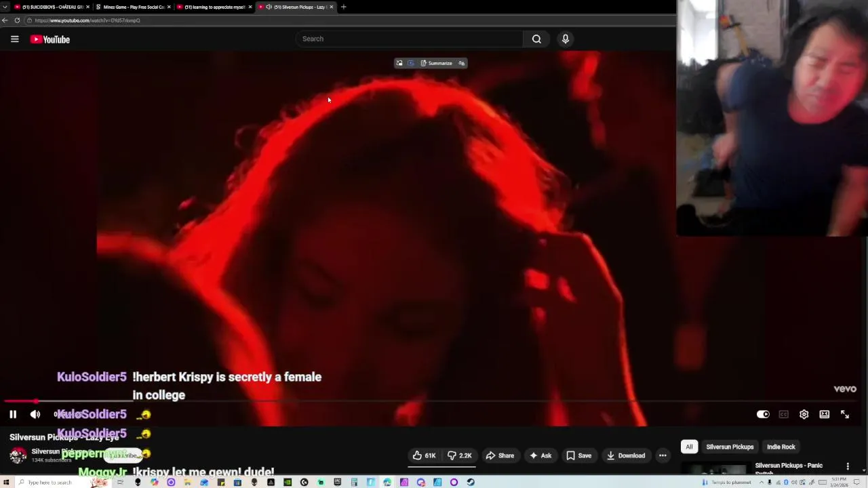Click the first icon in the Summarize overlay bar
The height and width of the screenshot is (488, 868).
pos(399,63)
